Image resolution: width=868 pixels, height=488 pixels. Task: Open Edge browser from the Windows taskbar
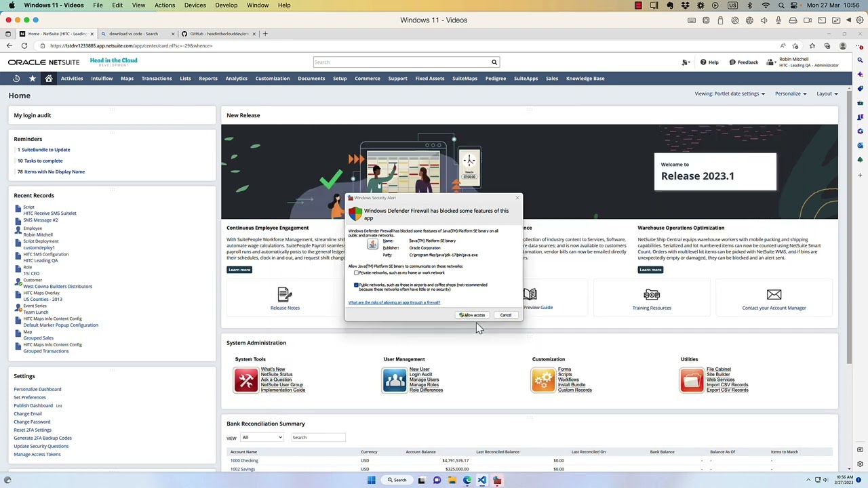(467, 481)
